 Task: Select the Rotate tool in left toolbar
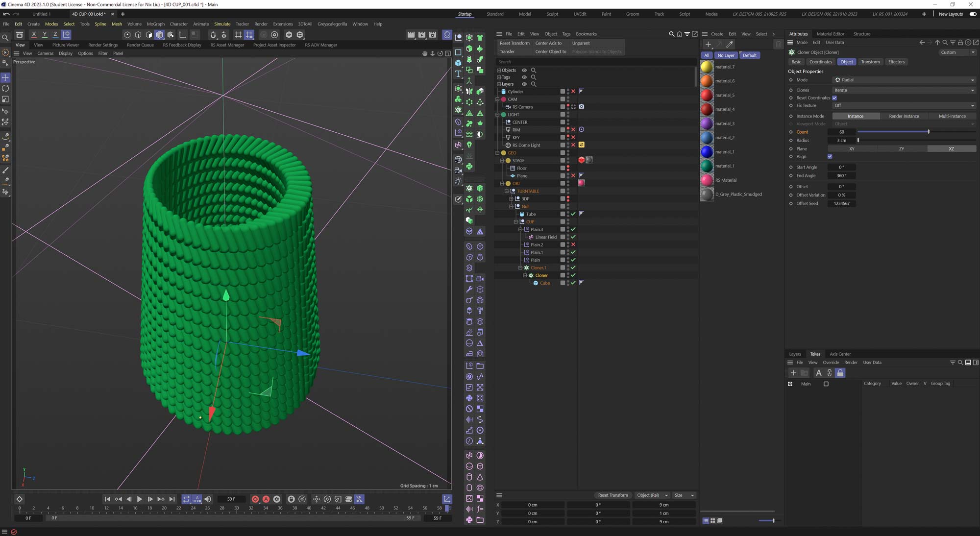point(5,89)
